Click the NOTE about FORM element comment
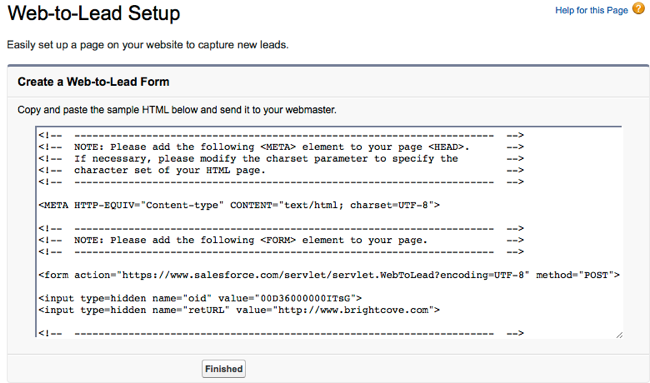The height and width of the screenshot is (383, 650). pos(281,240)
